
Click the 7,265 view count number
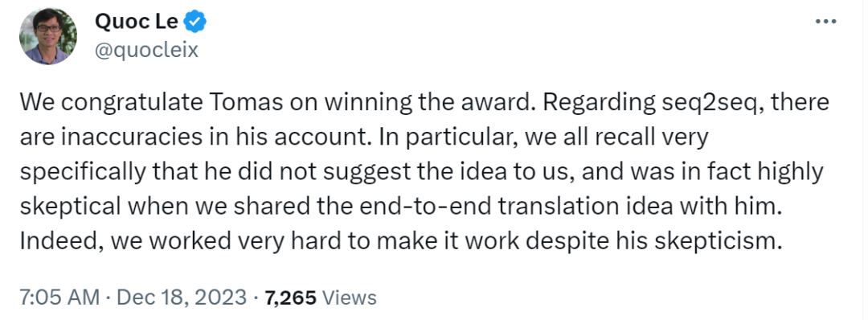(291, 297)
